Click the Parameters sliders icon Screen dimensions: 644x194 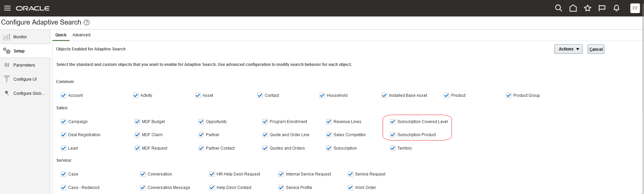(x=7, y=65)
